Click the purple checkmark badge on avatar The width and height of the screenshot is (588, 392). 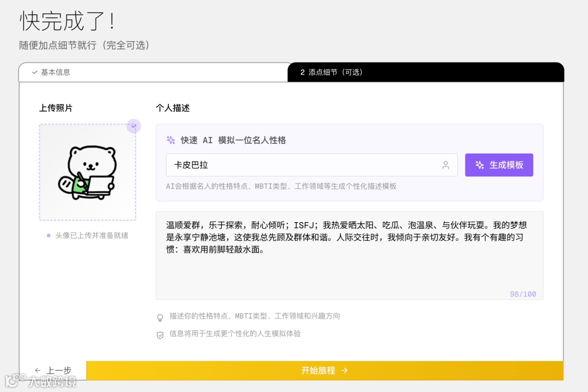133,126
